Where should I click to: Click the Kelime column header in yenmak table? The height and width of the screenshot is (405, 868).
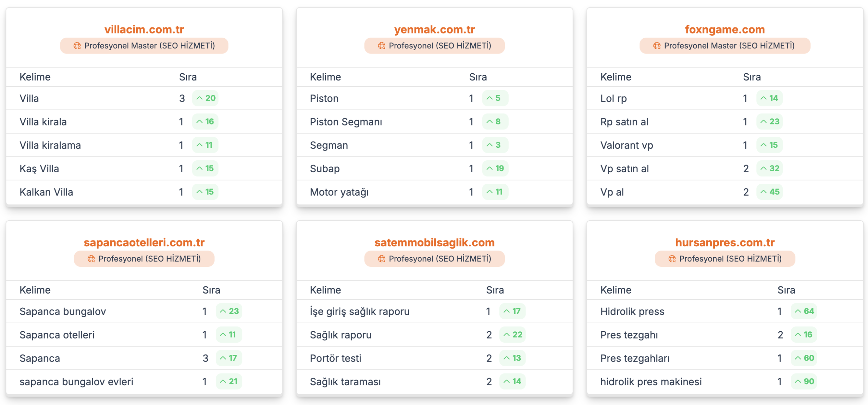pos(325,77)
